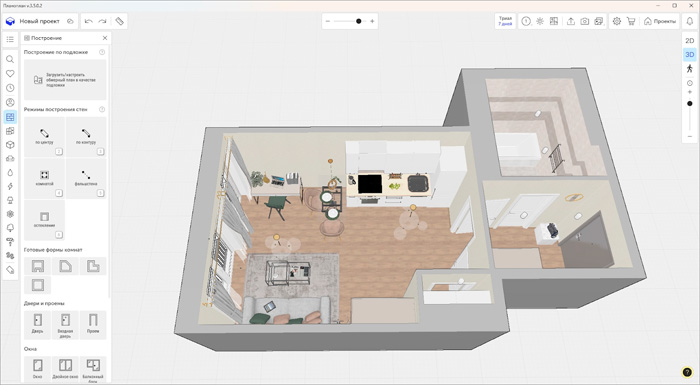Click the undo arrow button
Viewport: 700px width, 385px height.
[x=88, y=21]
